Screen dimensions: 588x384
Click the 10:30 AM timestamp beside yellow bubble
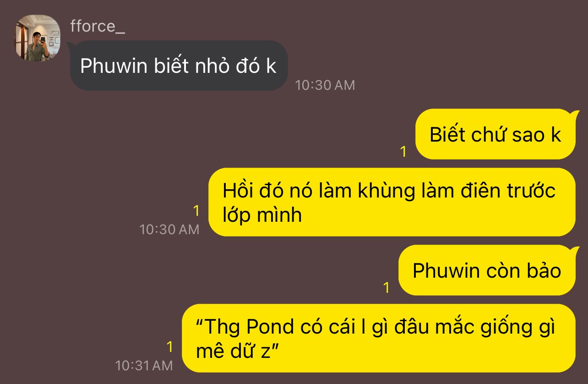[169, 229]
